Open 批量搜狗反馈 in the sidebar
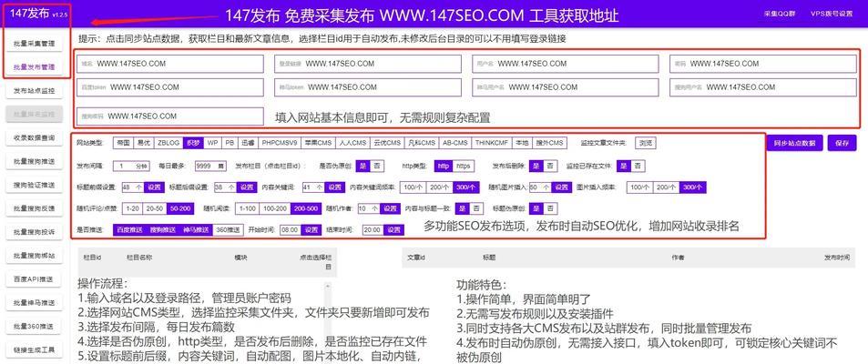Image resolution: width=868 pixels, height=364 pixels. [35, 208]
